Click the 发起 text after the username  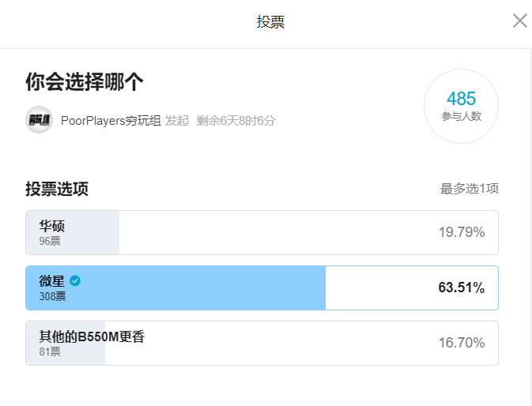click(177, 121)
